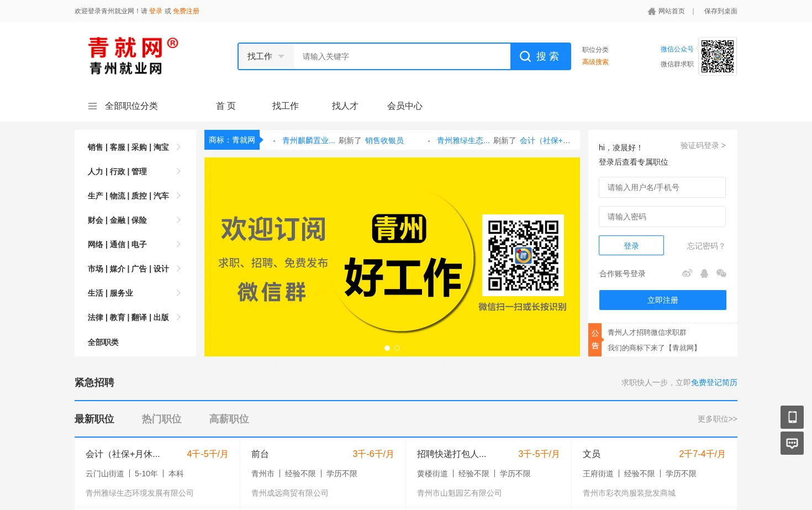The width and height of the screenshot is (812, 510).
Task: Log in with QQ account icon
Action: coord(704,273)
